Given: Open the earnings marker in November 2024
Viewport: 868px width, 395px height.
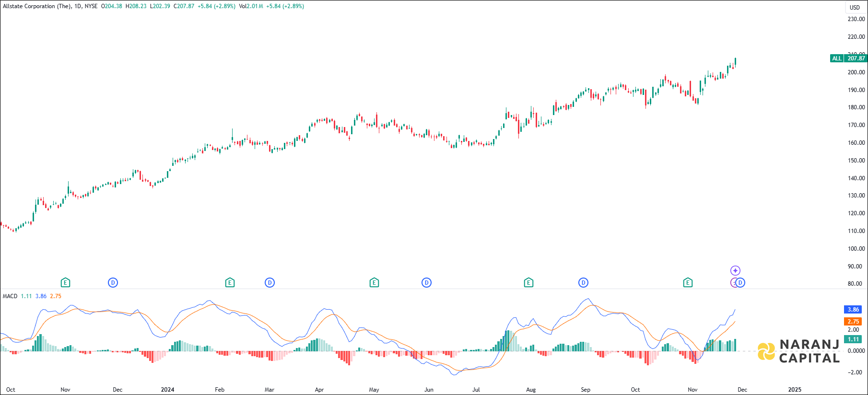Looking at the screenshot, I should (x=688, y=283).
